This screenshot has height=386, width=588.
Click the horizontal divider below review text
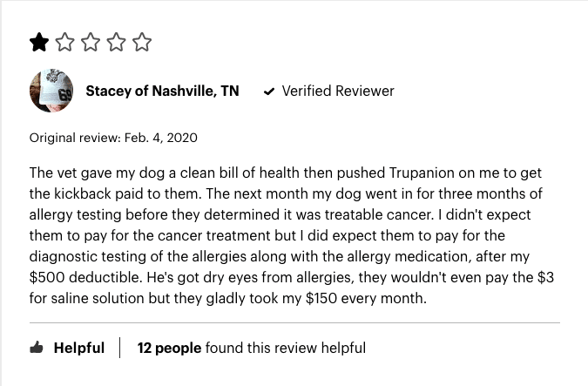coord(294,322)
